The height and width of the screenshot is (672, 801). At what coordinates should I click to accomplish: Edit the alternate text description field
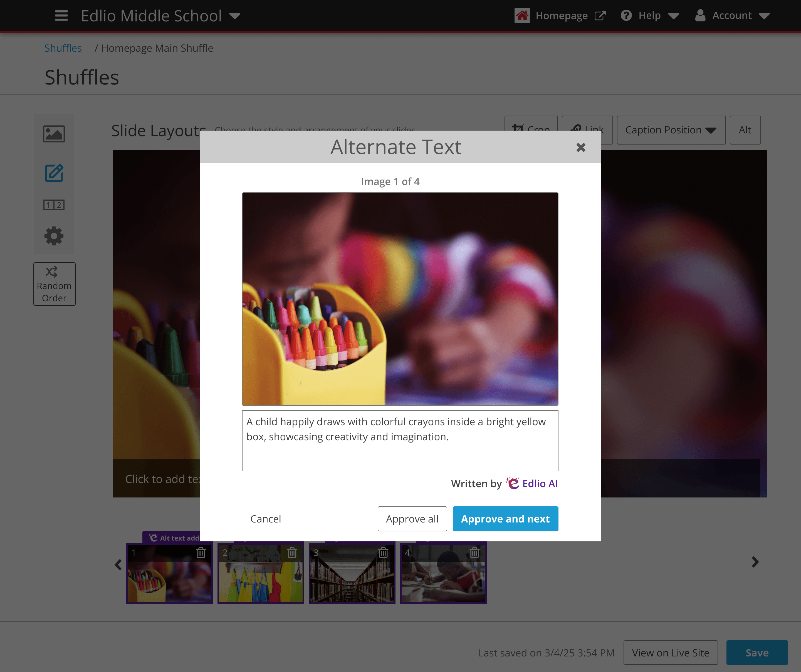[x=400, y=440]
